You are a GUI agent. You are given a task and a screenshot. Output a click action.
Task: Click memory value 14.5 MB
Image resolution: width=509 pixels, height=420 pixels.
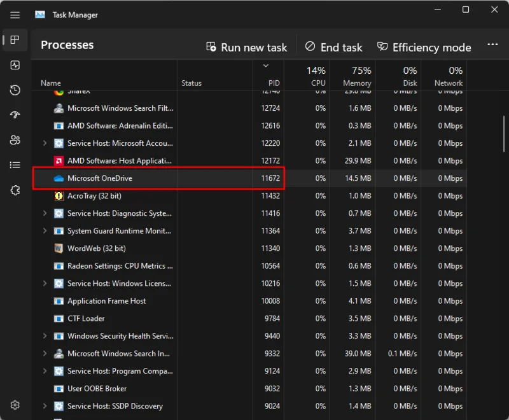pos(358,178)
